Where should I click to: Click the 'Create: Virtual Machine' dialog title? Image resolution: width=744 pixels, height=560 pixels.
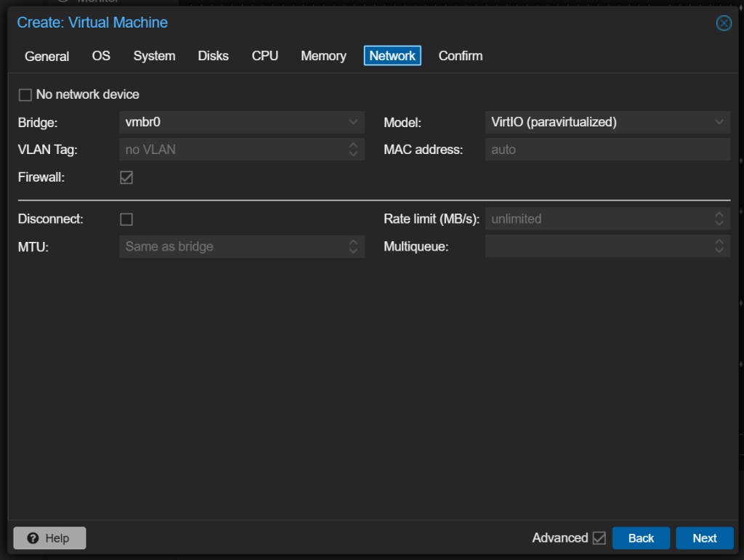pyautogui.click(x=92, y=23)
